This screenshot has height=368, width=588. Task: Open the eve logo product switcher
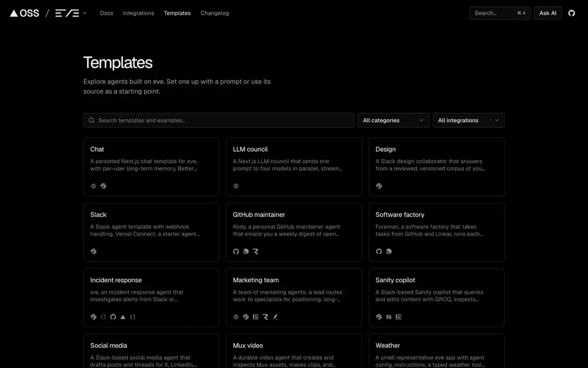pos(71,13)
